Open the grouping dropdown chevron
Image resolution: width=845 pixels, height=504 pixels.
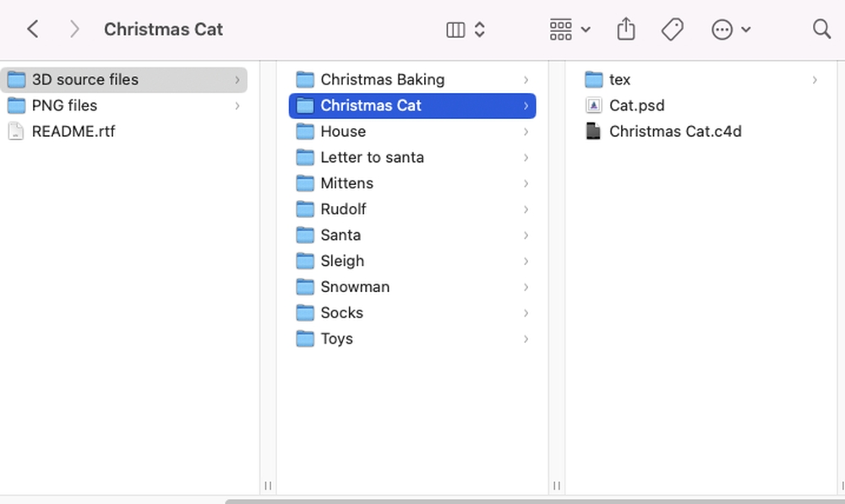[x=586, y=30]
